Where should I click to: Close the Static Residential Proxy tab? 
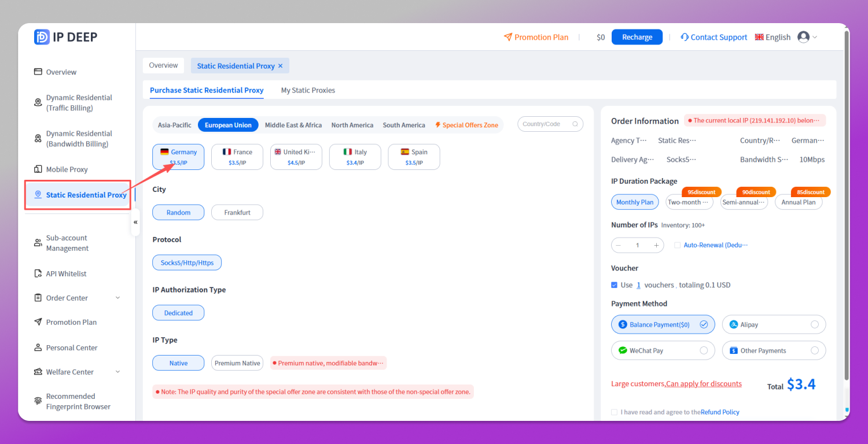(281, 66)
